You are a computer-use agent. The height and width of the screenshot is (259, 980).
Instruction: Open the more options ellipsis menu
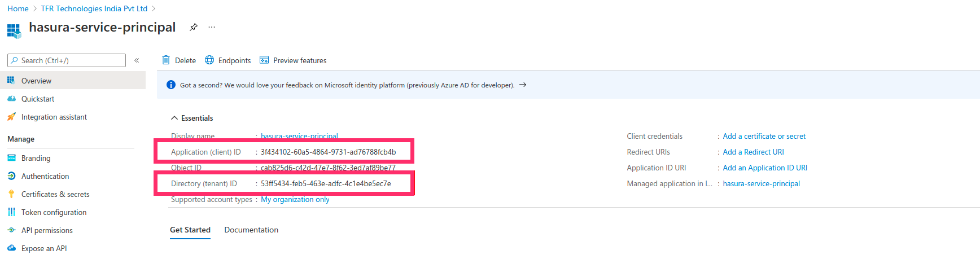pos(212,27)
